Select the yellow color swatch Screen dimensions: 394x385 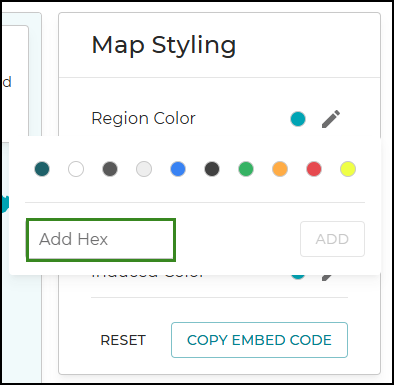pyautogui.click(x=348, y=169)
